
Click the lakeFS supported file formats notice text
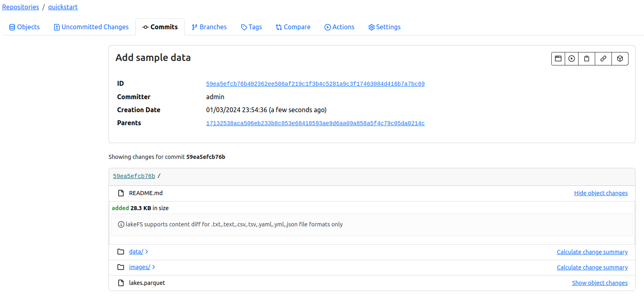tap(234, 224)
